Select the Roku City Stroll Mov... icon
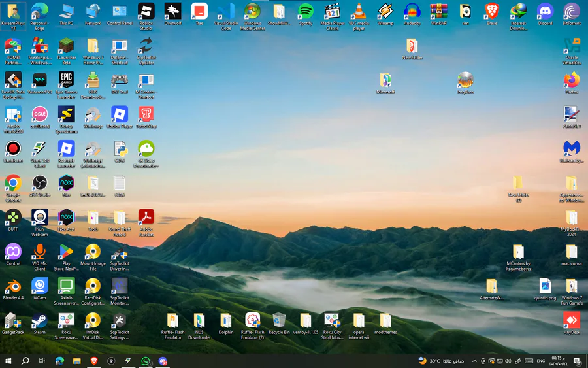 tap(333, 326)
